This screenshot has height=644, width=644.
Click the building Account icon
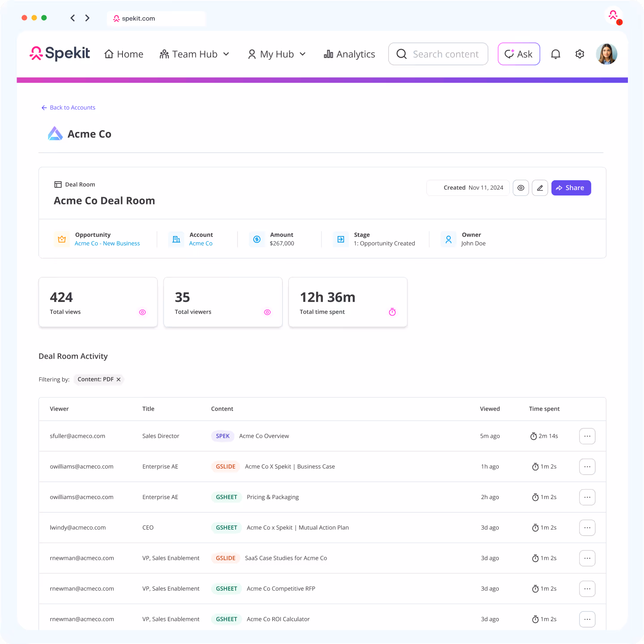click(x=176, y=239)
